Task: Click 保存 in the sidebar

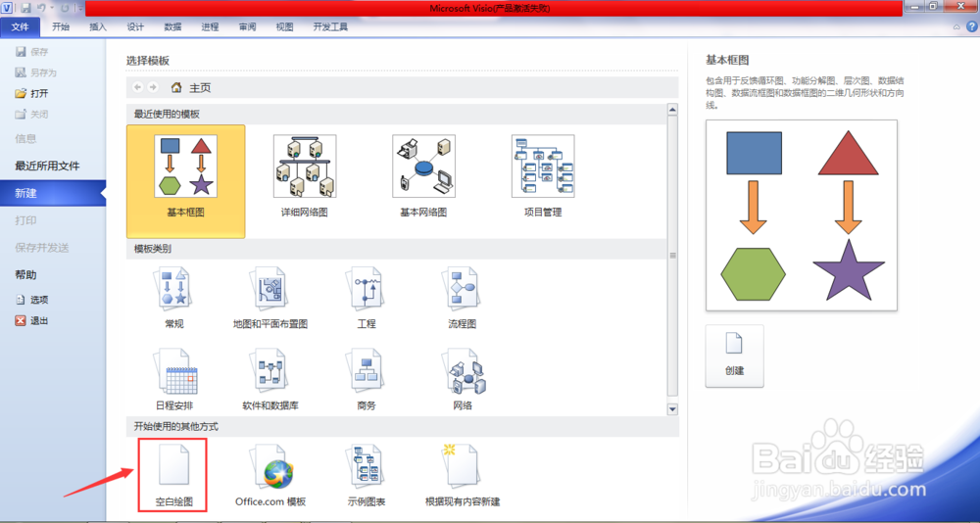Action: click(31, 52)
